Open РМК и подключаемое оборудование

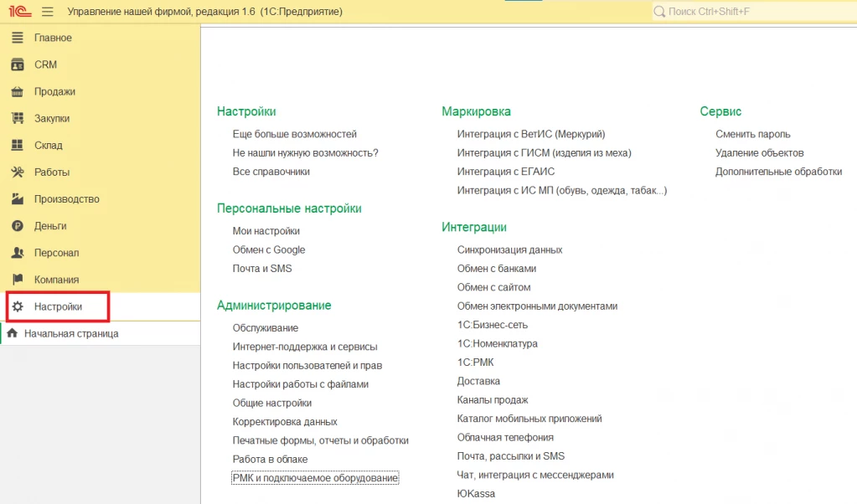315,478
